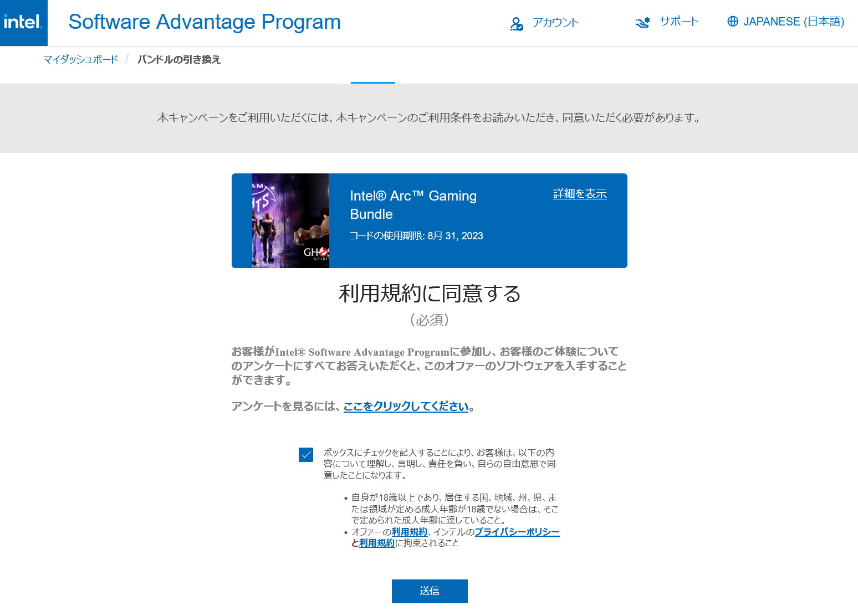The width and height of the screenshot is (858, 616).
Task: Click the account person icon
Action: coord(517,24)
